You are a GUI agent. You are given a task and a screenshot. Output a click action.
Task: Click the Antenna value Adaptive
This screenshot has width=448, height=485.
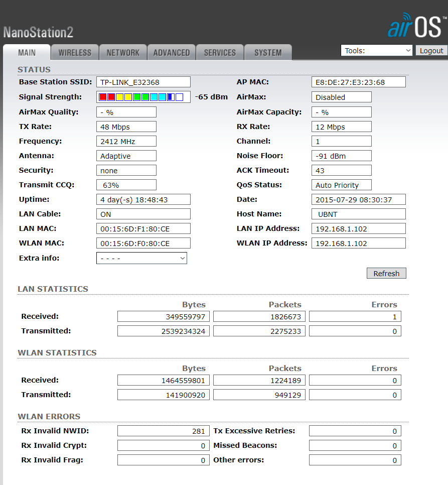[126, 156]
